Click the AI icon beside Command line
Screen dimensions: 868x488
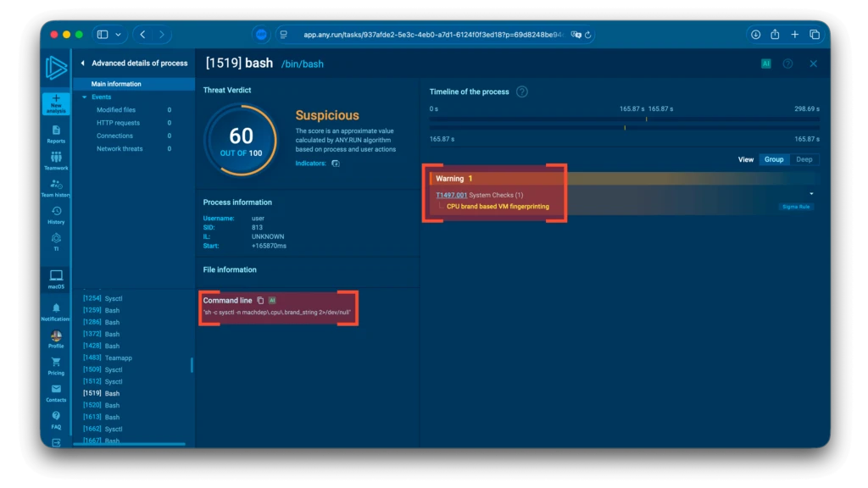point(272,301)
